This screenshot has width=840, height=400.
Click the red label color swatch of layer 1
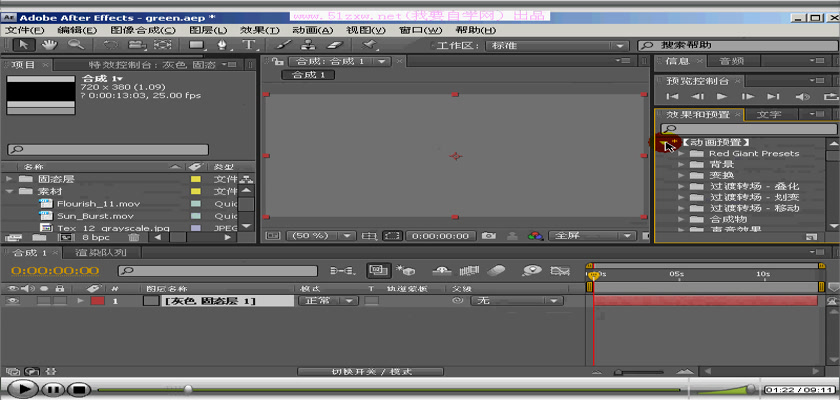97,301
